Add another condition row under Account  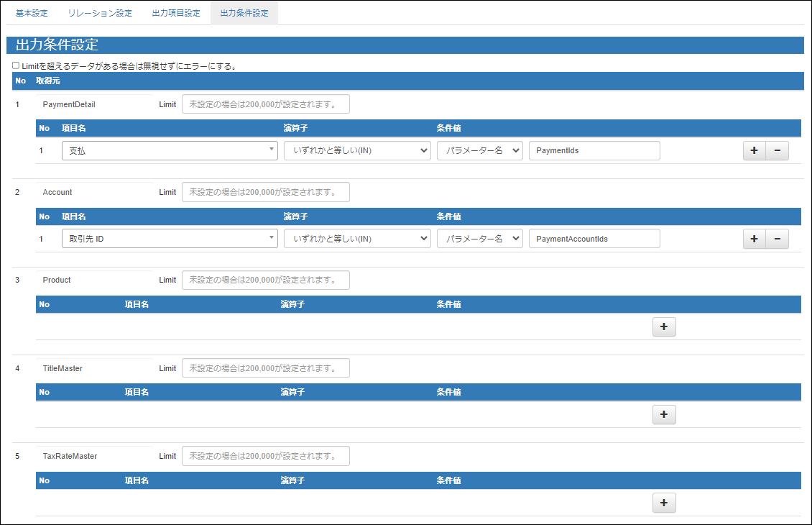tap(754, 238)
